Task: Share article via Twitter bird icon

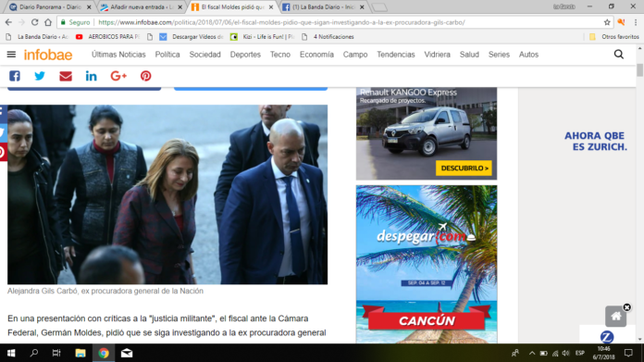Action: coord(40,76)
